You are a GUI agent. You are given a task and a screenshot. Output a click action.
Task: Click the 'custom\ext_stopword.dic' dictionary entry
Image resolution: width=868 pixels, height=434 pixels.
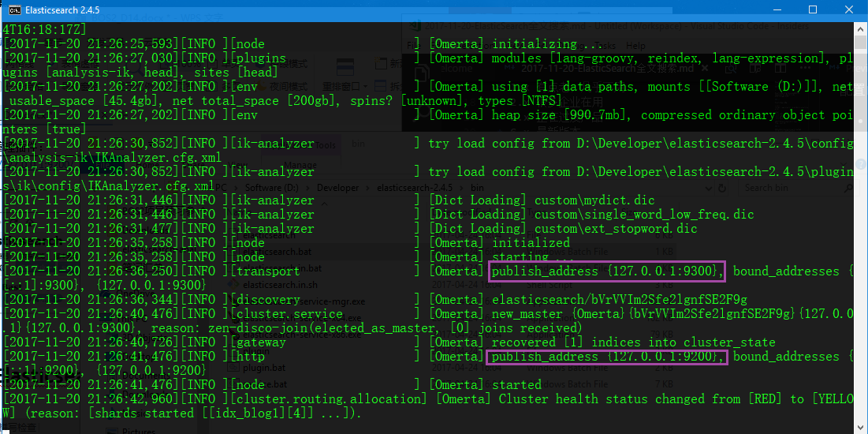616,228
